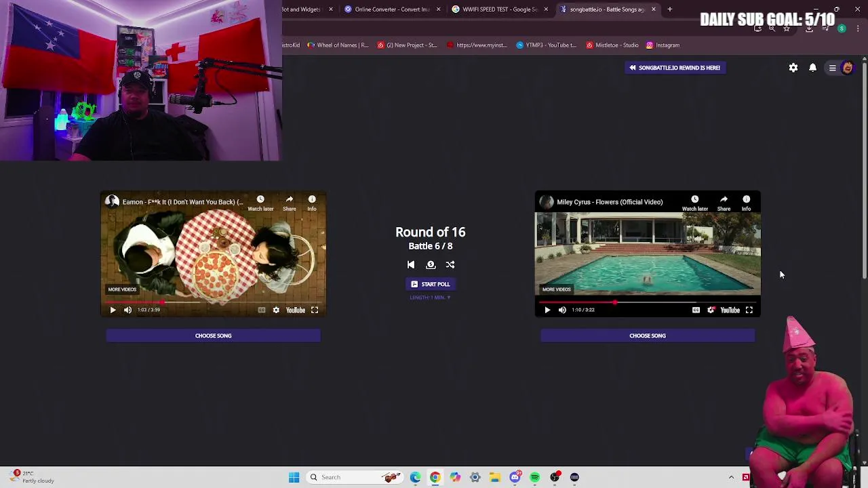Image resolution: width=868 pixels, height=488 pixels.
Task: Click the download icon under Battle 6/8
Action: [x=431, y=265]
